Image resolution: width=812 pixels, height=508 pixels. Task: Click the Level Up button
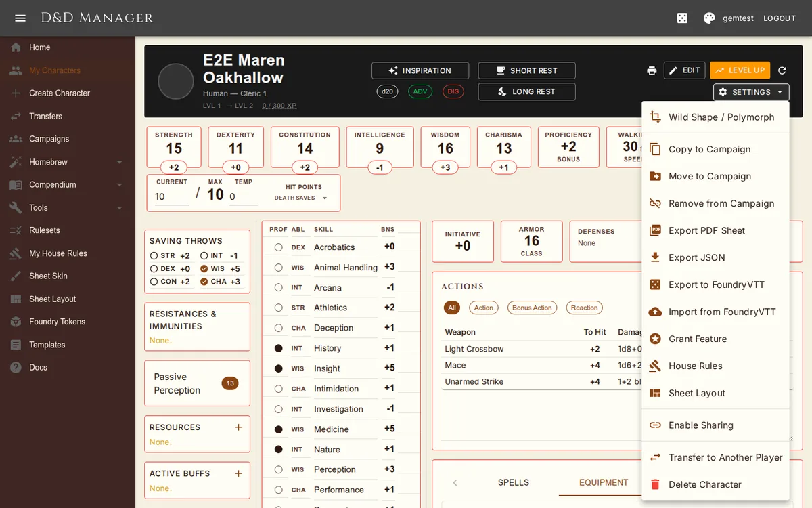tap(740, 70)
